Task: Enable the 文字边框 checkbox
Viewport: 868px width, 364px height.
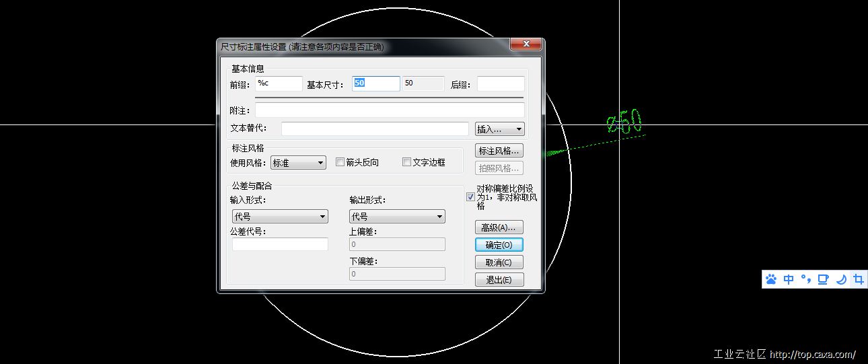Action: [406, 162]
